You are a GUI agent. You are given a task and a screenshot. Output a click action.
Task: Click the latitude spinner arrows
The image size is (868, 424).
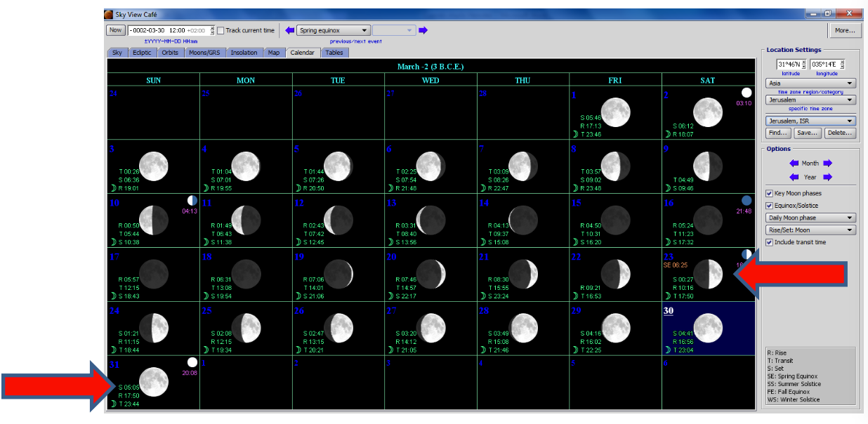pyautogui.click(x=805, y=65)
